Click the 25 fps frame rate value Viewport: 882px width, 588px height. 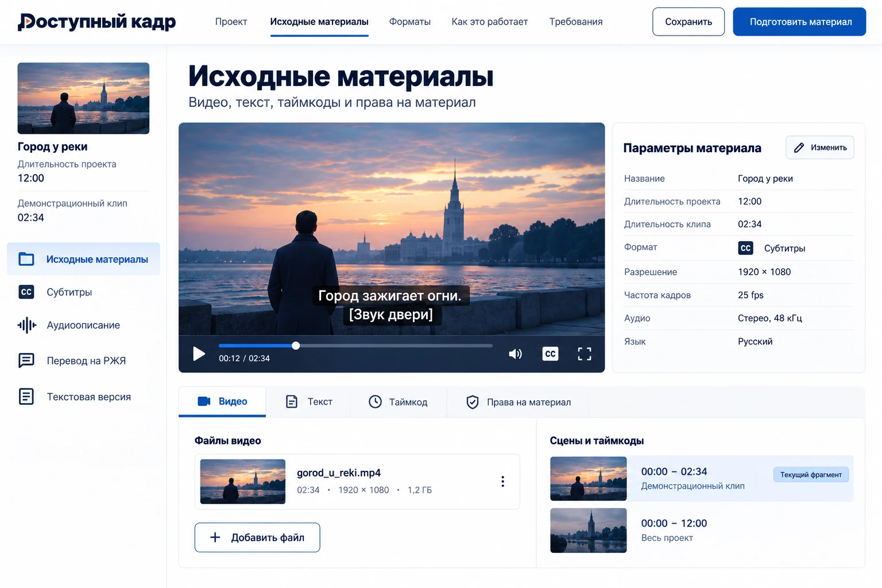[x=751, y=295]
